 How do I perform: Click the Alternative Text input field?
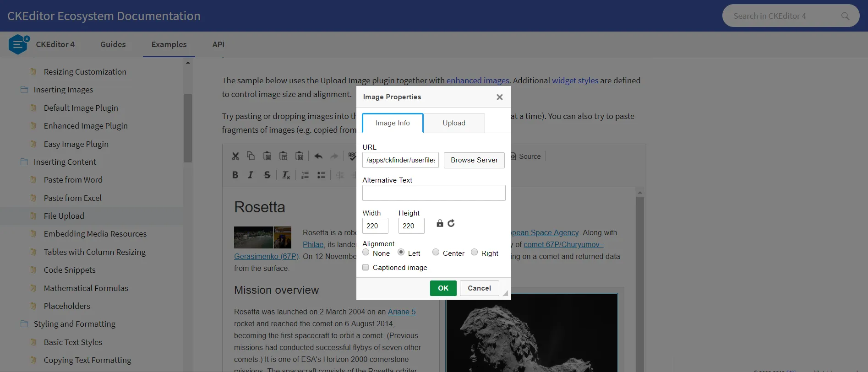(x=434, y=193)
